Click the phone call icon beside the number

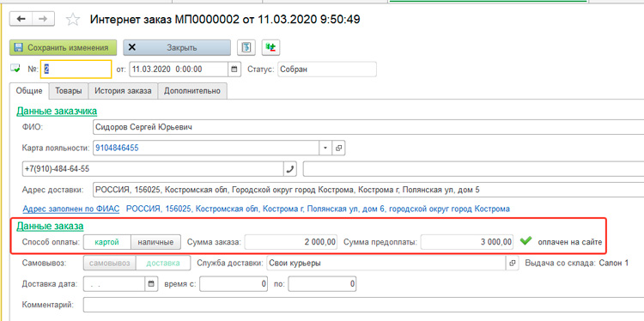[x=290, y=169]
